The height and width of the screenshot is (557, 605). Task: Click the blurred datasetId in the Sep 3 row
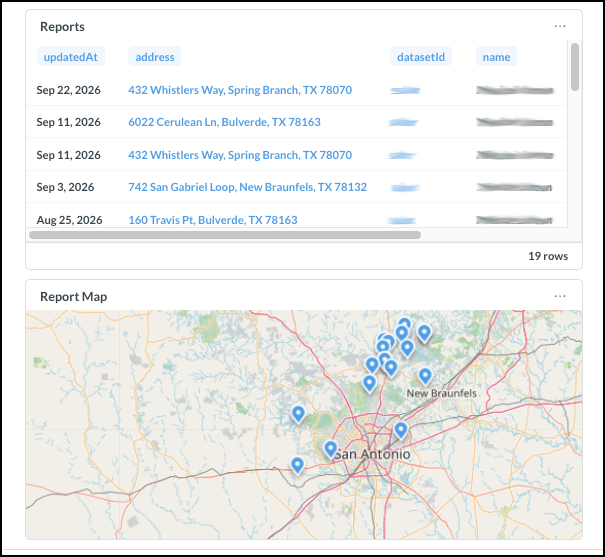(405, 188)
